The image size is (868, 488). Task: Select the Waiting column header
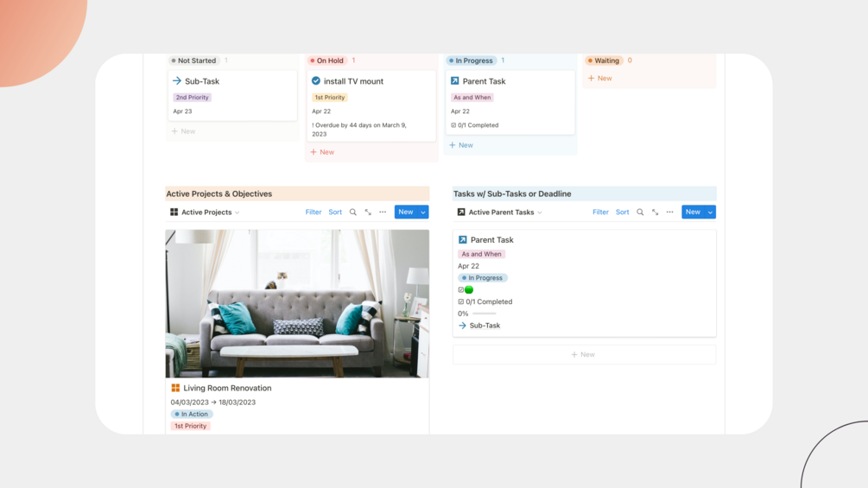[x=604, y=60]
